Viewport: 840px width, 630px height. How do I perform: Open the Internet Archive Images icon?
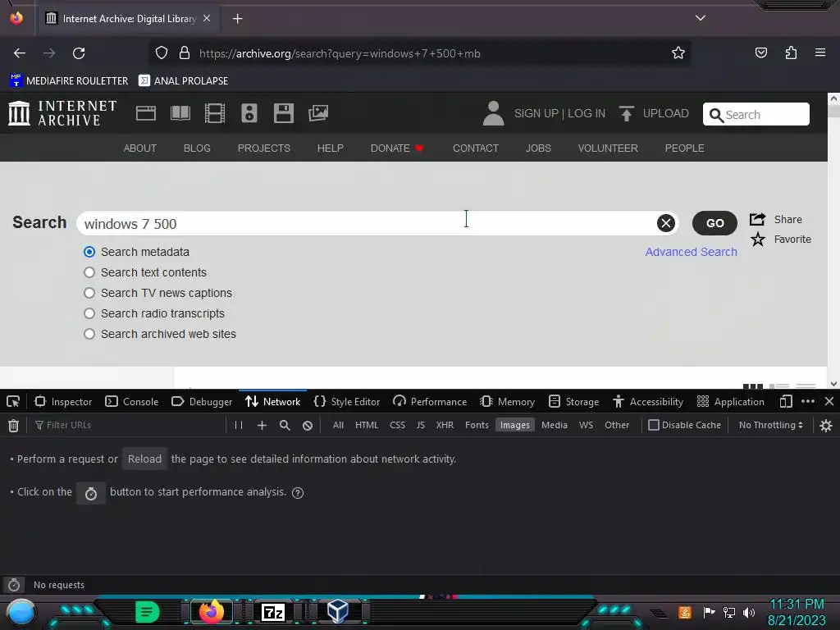[318, 113]
